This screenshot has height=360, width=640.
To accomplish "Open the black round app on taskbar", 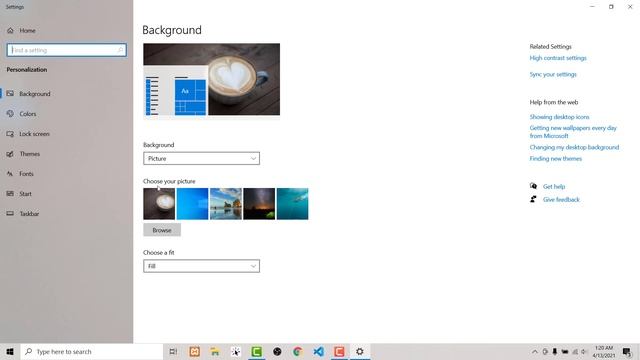I will click(x=277, y=351).
